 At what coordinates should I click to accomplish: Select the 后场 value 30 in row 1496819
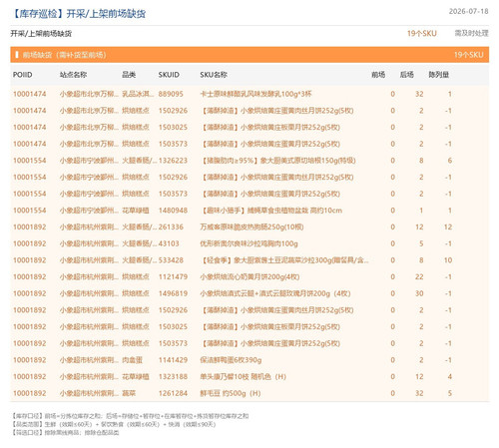click(x=419, y=293)
